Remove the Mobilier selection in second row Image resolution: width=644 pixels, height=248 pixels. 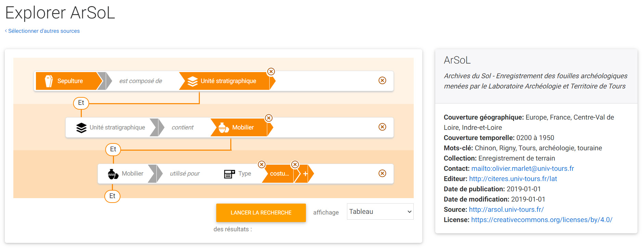pyautogui.click(x=269, y=118)
